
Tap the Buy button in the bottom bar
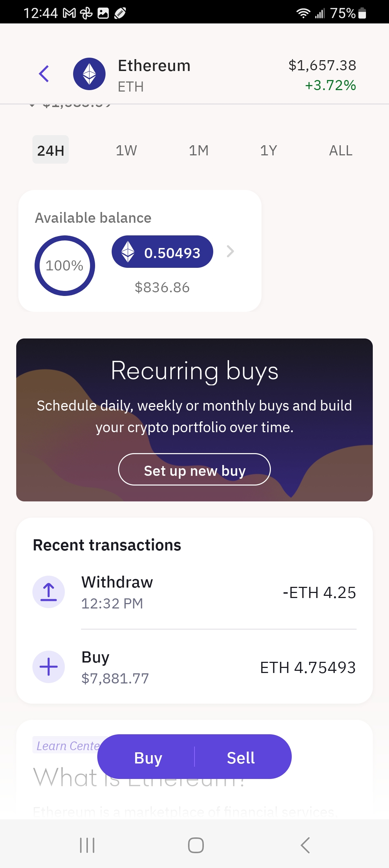(x=148, y=758)
